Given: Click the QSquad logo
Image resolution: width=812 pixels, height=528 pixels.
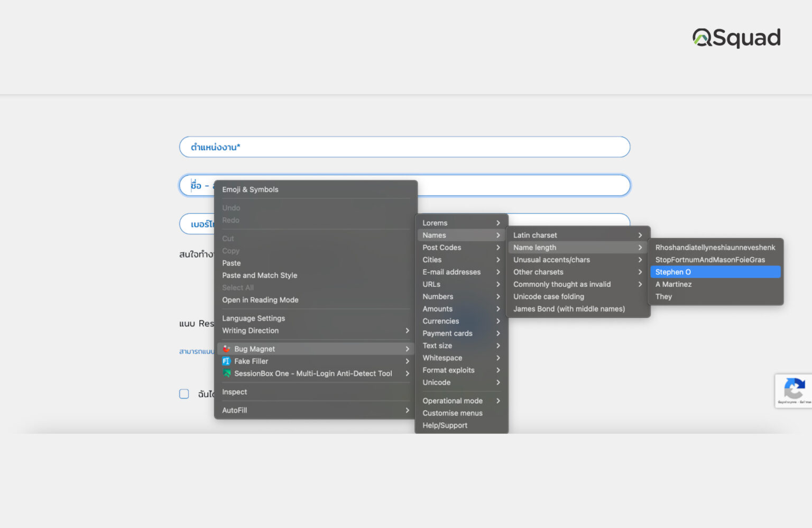Looking at the screenshot, I should pyautogui.click(x=736, y=37).
